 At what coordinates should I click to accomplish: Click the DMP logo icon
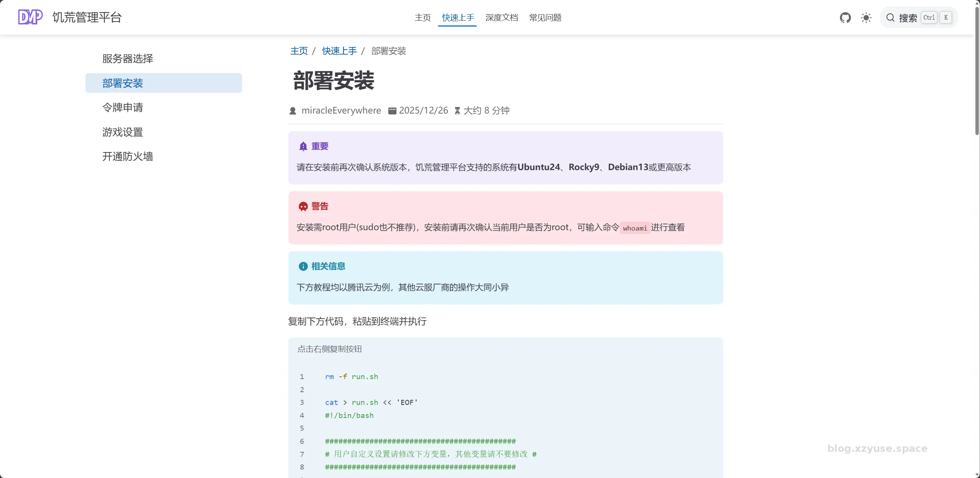pyautogui.click(x=30, y=17)
